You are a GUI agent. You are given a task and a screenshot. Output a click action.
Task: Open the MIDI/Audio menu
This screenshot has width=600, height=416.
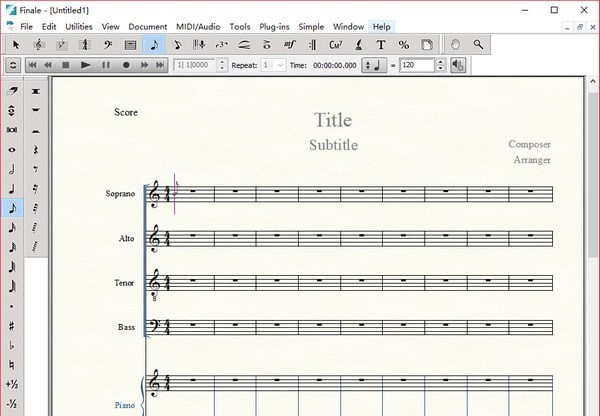pos(198,26)
